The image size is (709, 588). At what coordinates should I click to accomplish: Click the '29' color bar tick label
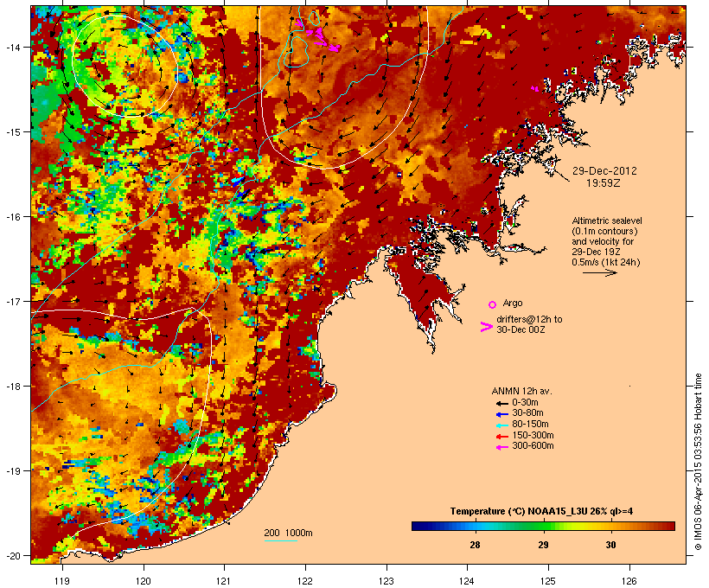tap(543, 545)
